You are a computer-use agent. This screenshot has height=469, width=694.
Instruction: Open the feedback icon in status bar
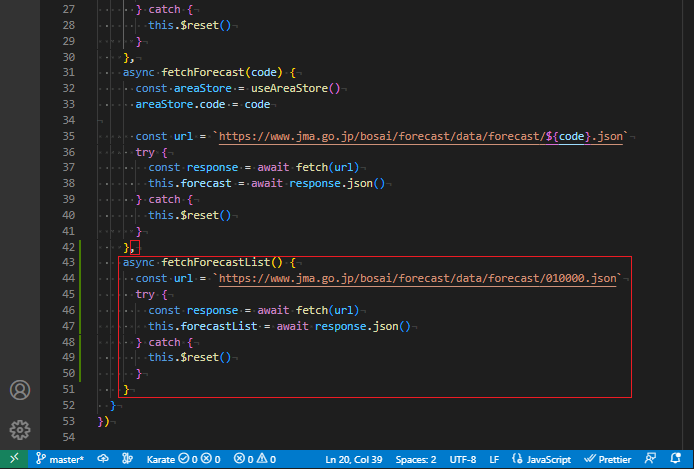[x=650, y=459]
